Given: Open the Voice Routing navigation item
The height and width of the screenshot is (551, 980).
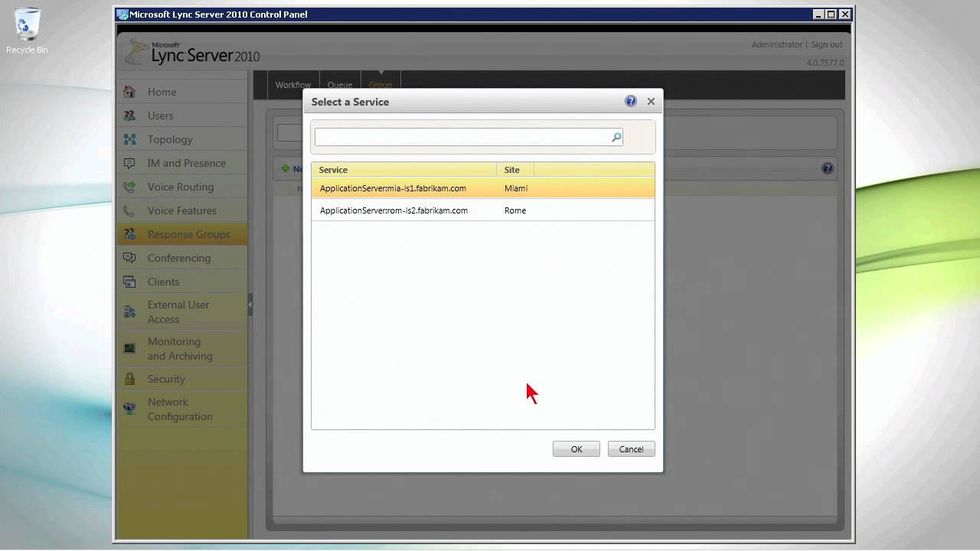Looking at the screenshot, I should pyautogui.click(x=181, y=187).
